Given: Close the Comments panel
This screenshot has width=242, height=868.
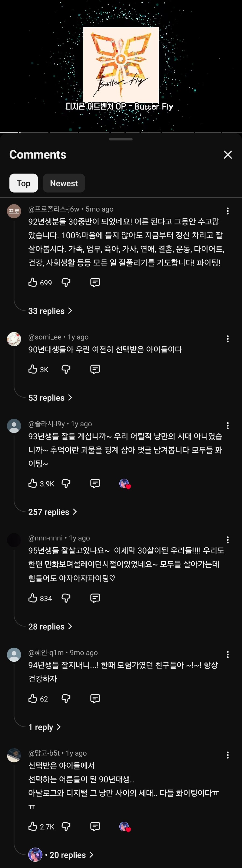Looking at the screenshot, I should tap(228, 155).
